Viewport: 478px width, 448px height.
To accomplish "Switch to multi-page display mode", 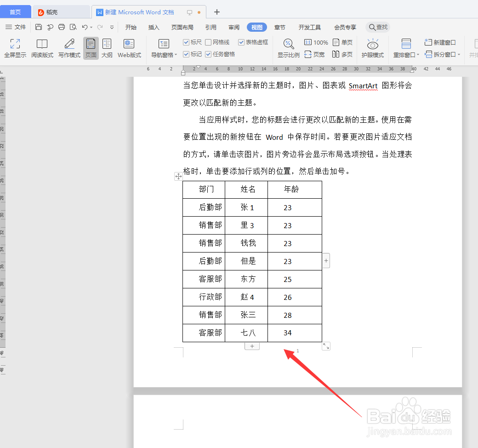I will click(x=342, y=54).
